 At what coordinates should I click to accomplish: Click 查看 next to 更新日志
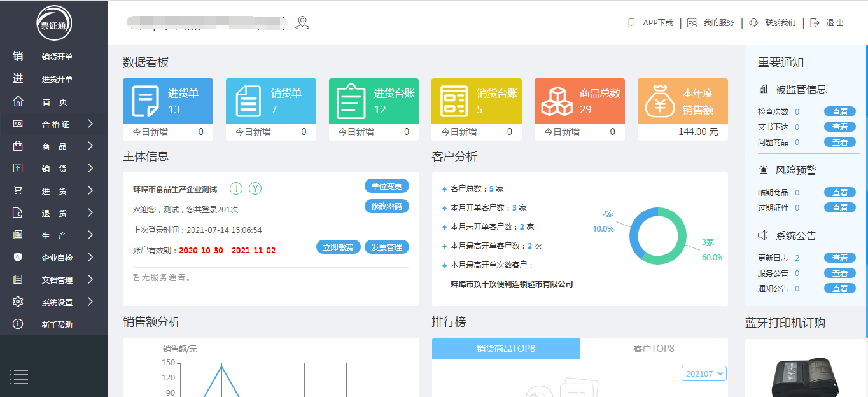840,258
